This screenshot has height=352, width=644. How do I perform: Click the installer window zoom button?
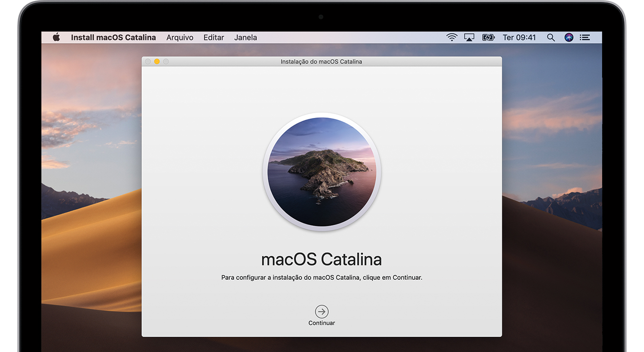(166, 62)
